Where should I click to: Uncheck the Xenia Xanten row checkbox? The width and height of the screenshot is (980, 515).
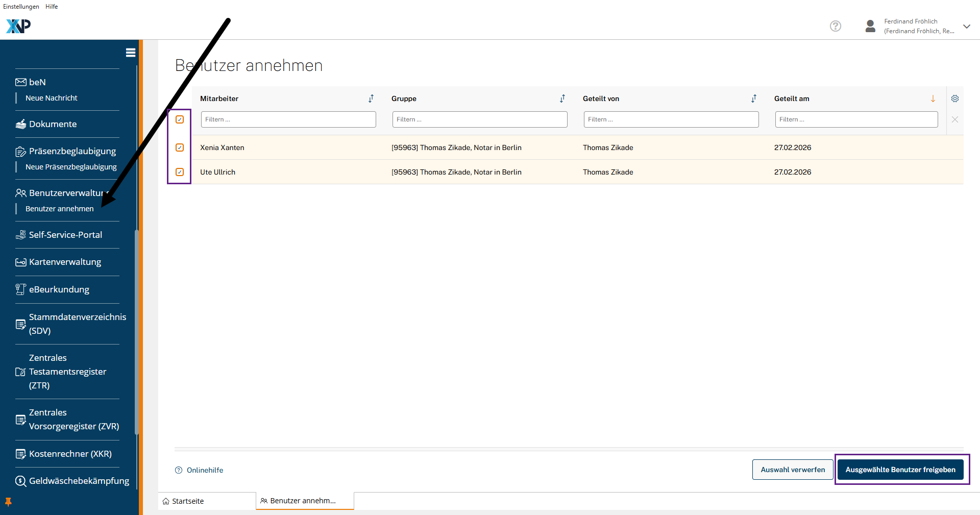click(x=180, y=148)
